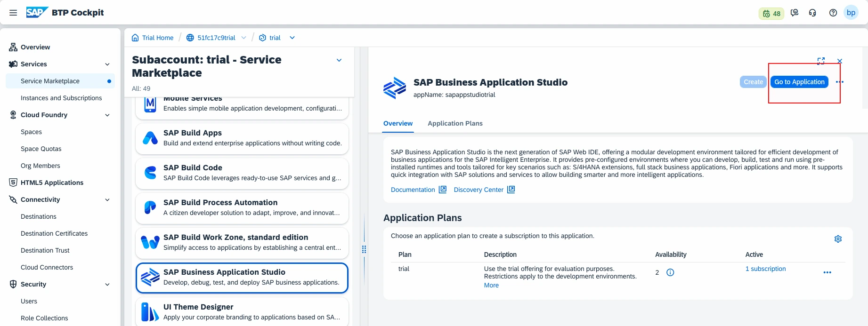Click the Discovery Center external link icon
868x326 pixels.
point(511,190)
